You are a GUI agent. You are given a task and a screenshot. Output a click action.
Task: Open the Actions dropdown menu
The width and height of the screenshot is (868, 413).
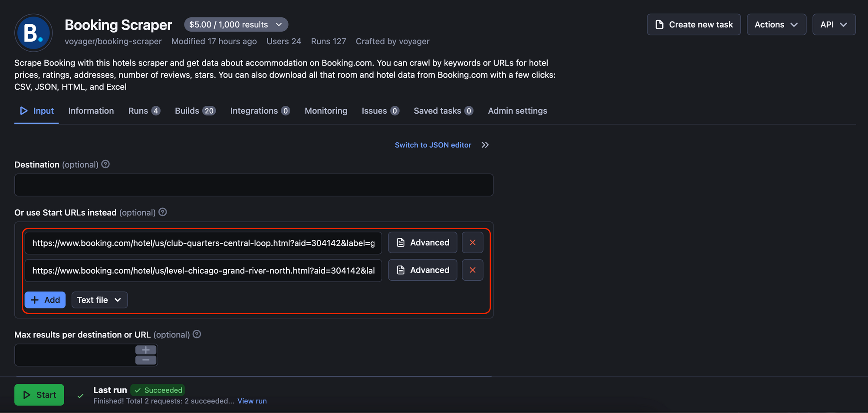click(776, 25)
